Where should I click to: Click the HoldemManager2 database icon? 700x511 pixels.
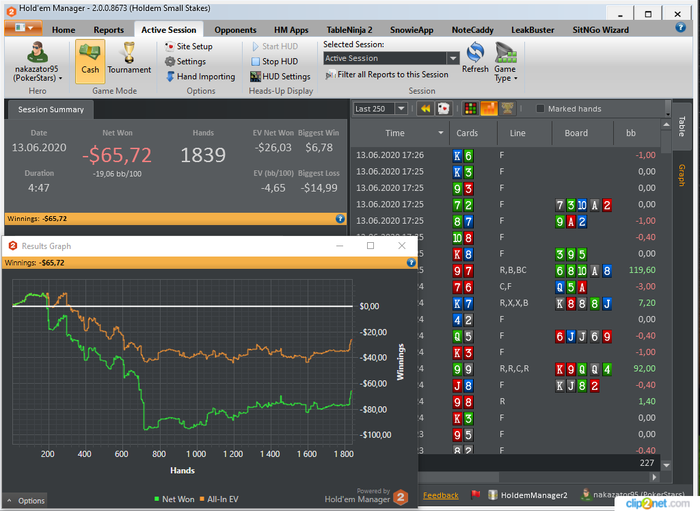click(x=493, y=495)
